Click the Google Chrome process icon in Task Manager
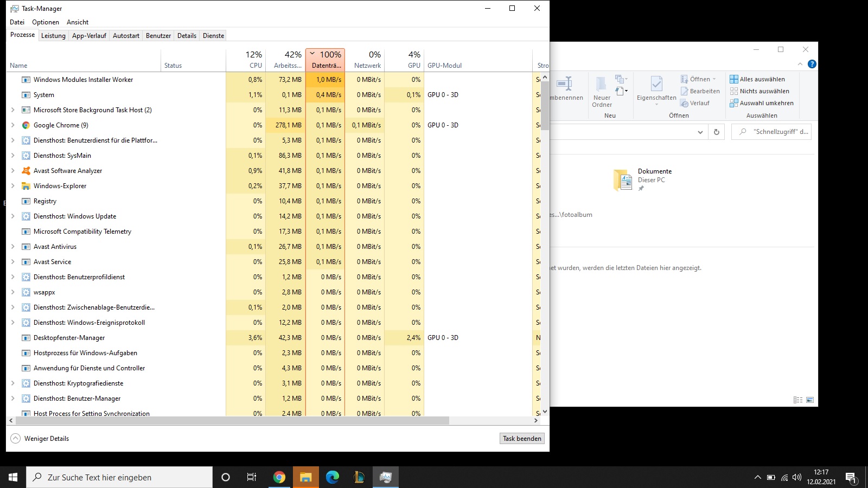The width and height of the screenshot is (868, 488). click(25, 125)
